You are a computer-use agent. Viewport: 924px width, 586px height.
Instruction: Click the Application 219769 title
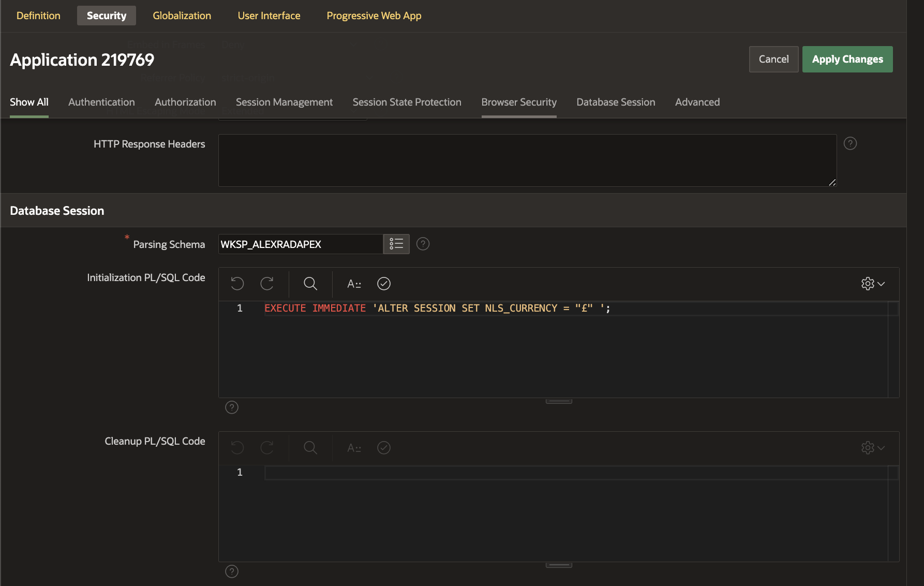click(x=82, y=60)
